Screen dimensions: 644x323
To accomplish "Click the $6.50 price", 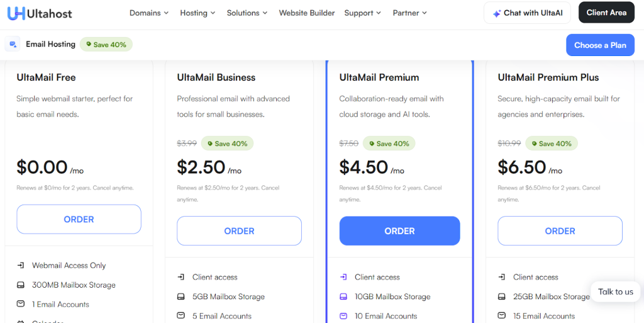I will point(522,167).
